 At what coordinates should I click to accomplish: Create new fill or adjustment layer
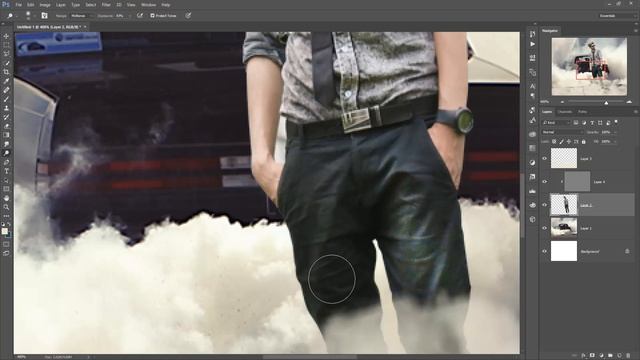(x=601, y=356)
